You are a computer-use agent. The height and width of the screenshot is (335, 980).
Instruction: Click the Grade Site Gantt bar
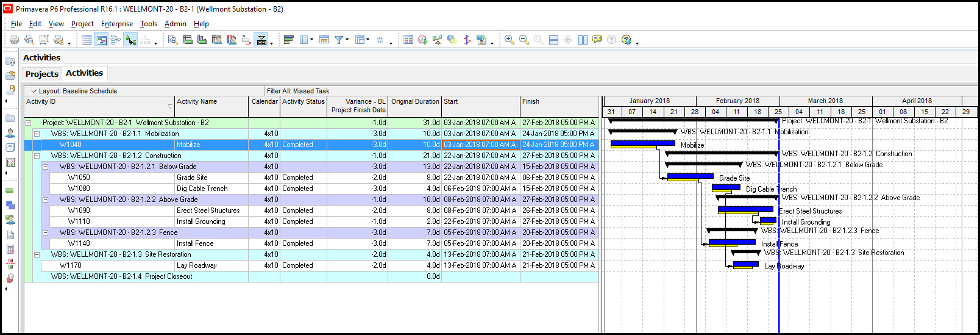(x=690, y=176)
